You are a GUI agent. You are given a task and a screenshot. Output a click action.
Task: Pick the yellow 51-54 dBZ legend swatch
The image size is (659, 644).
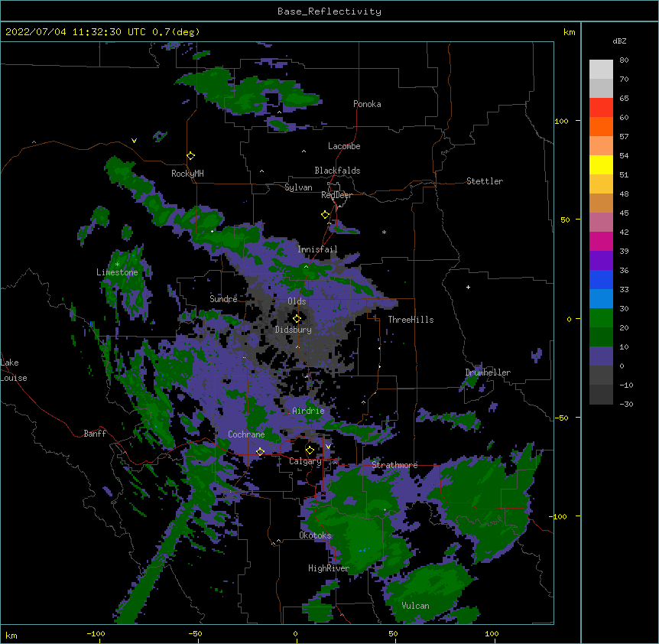[601, 164]
